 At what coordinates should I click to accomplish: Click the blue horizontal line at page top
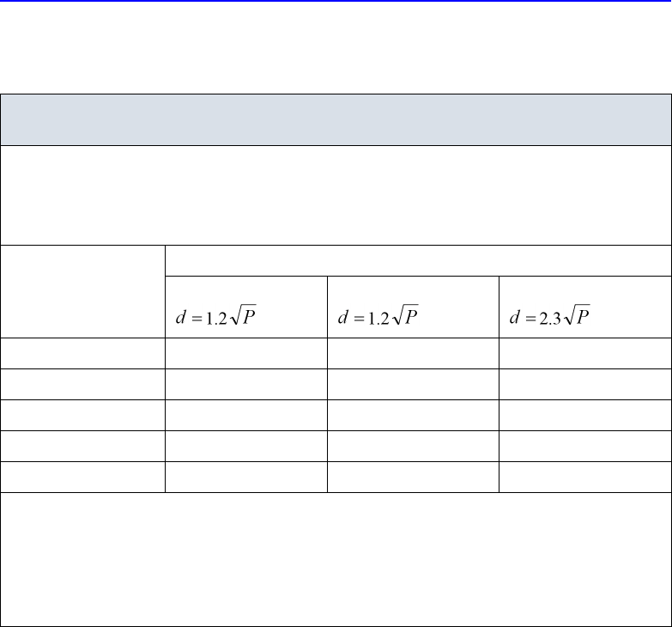pos(336,2)
